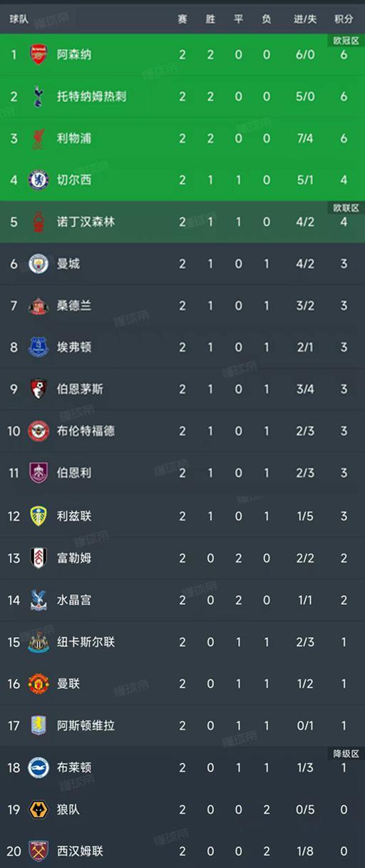
Task: Select the Nottingham Forest tree logo
Action: (x=38, y=222)
